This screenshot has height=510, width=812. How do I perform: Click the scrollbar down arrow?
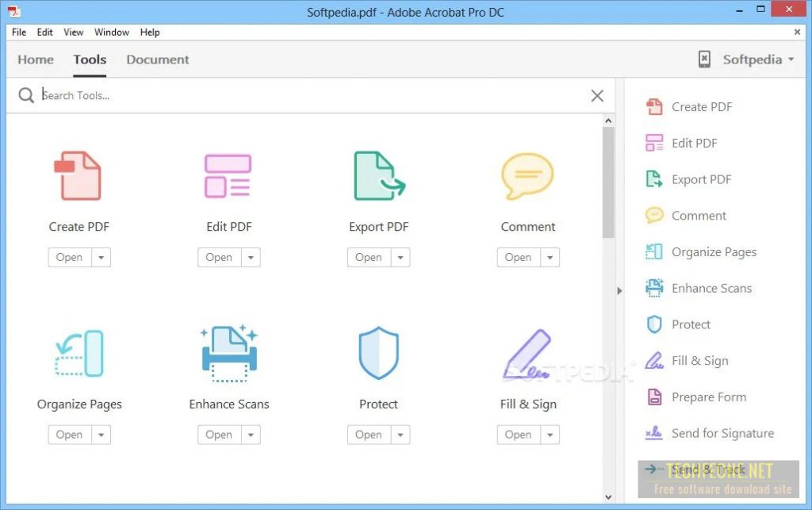[608, 497]
